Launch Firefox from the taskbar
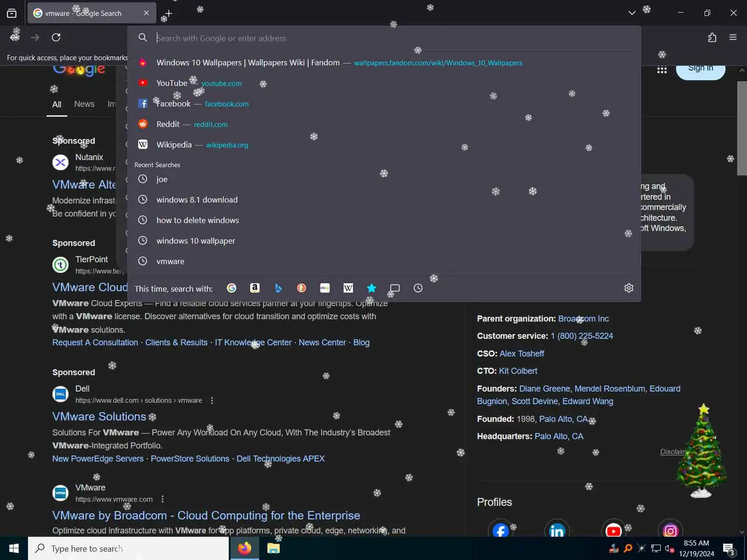This screenshot has height=560, width=747. click(244, 548)
